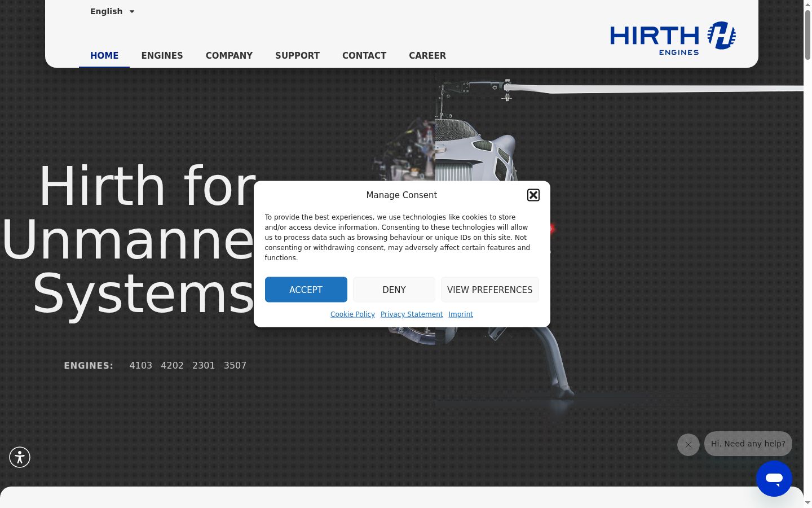Image resolution: width=812 pixels, height=508 pixels.
Task: Navigate to the CAREER page
Action: click(427, 55)
